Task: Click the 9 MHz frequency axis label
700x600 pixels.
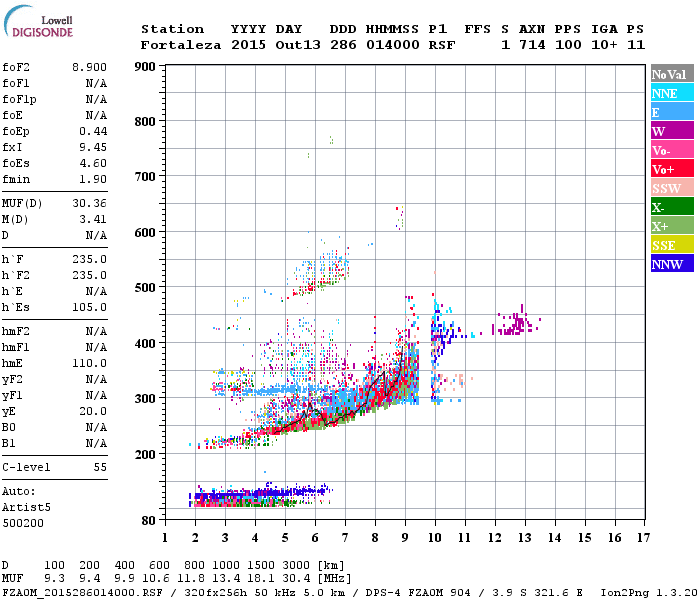Action: pos(405,538)
